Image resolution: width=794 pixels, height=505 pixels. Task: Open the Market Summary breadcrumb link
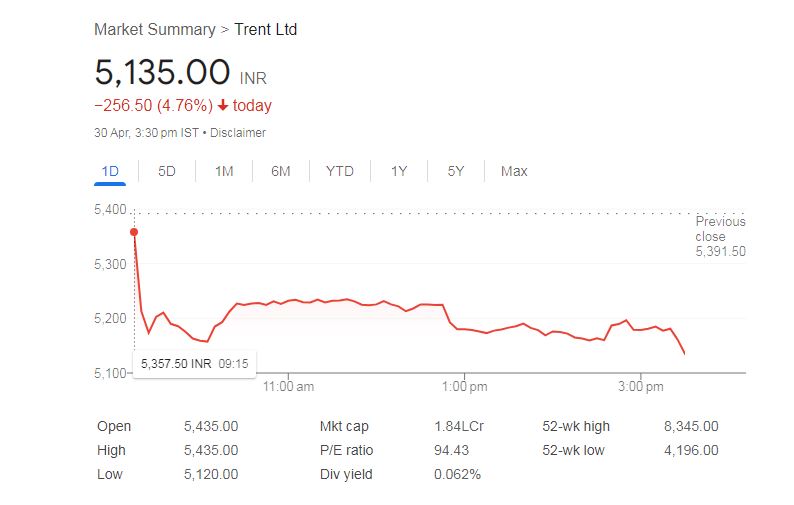154,29
